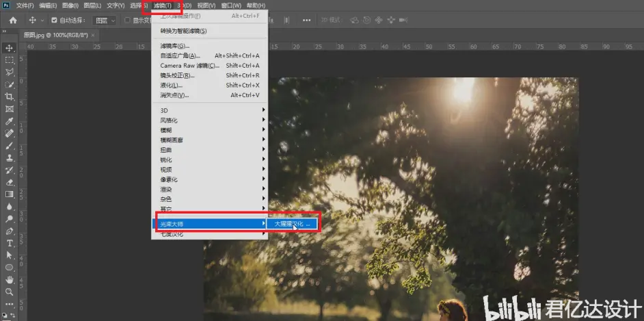The image size is (644, 321).
Task: Open the 文字(Y) menu
Action: tap(116, 5)
